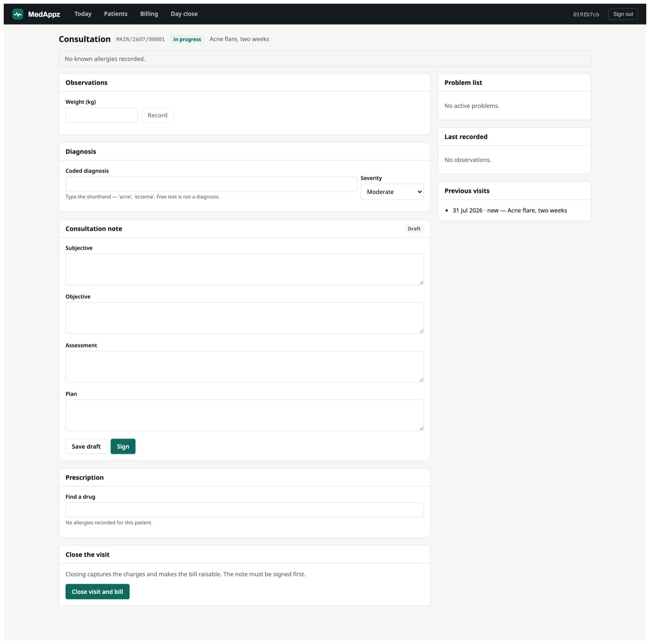Open the Severity dropdown

(x=392, y=192)
